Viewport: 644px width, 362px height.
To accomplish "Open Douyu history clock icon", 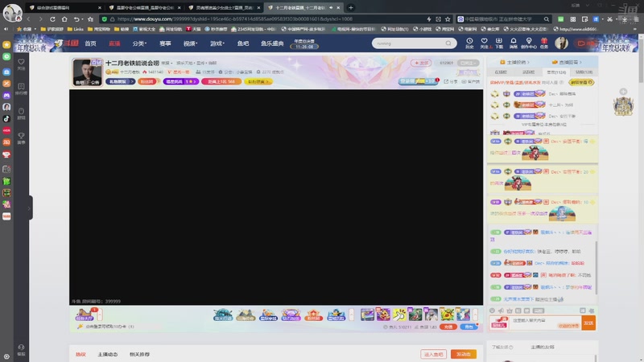I will click(469, 43).
